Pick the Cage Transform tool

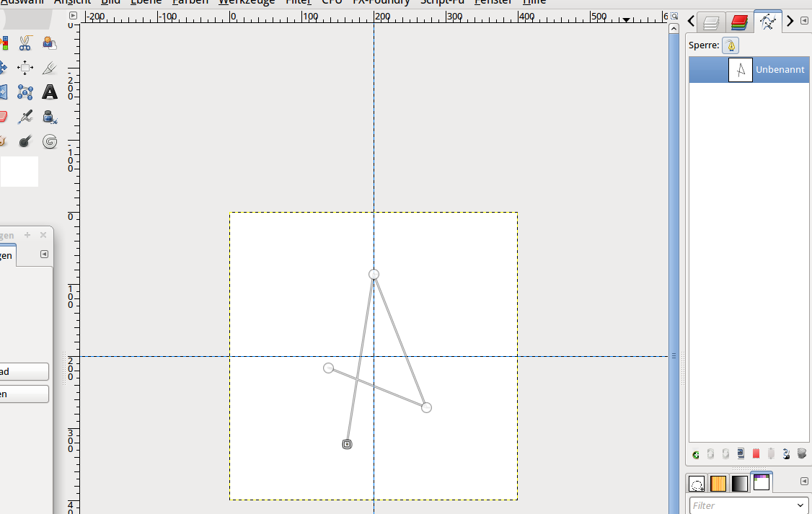pyautogui.click(x=25, y=92)
